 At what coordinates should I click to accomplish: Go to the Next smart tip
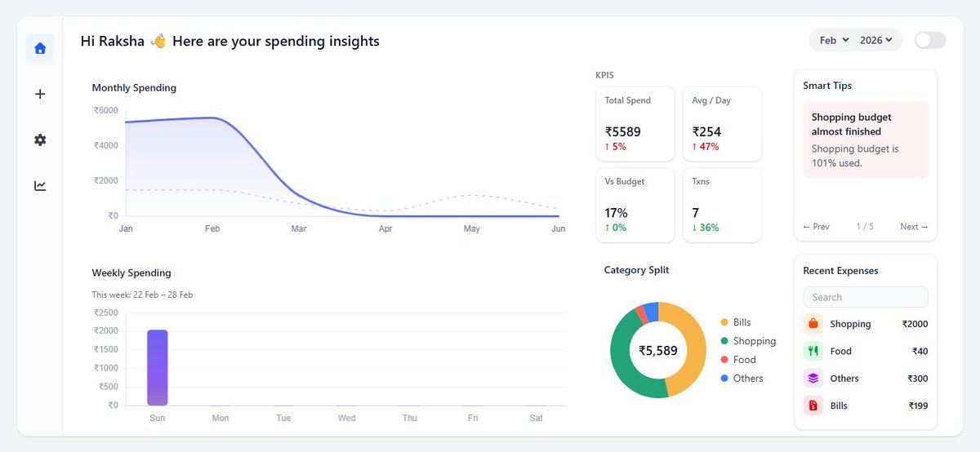914,227
